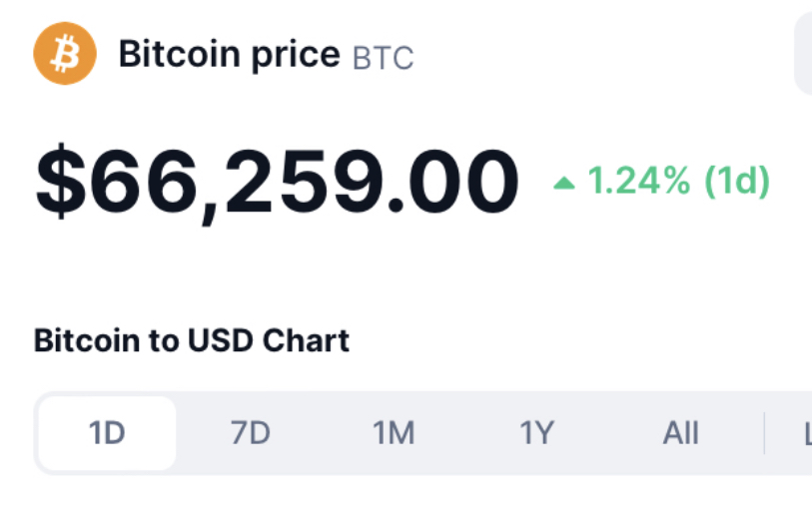This screenshot has height=524, width=812.
Task: Click the 1.24% daily change text
Action: (639, 181)
